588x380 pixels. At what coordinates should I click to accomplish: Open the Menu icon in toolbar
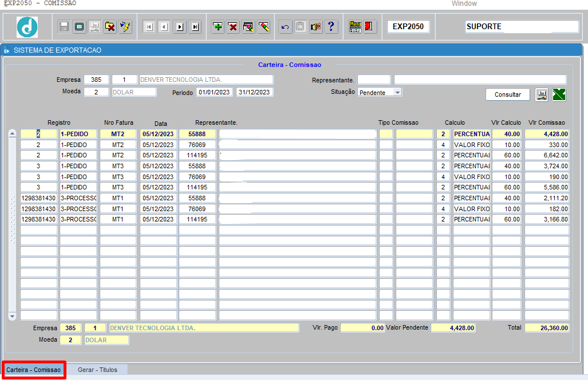point(355,27)
